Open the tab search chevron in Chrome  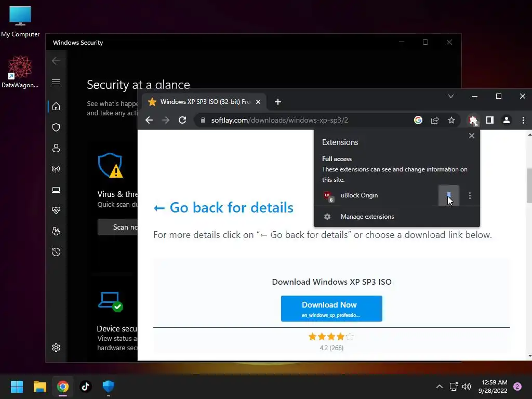tap(451, 96)
